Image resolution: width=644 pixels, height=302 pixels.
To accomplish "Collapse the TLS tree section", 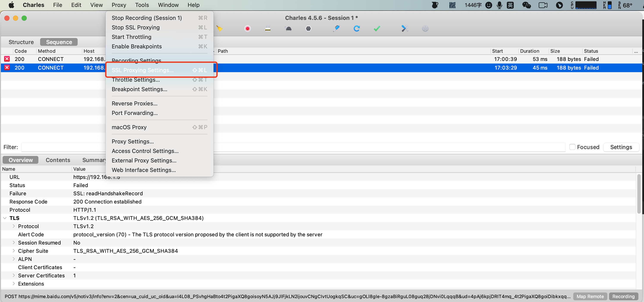I will tap(5, 218).
